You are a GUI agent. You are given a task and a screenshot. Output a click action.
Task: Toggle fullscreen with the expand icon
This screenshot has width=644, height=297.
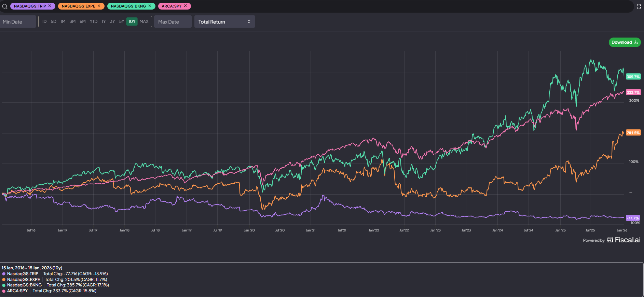[639, 6]
